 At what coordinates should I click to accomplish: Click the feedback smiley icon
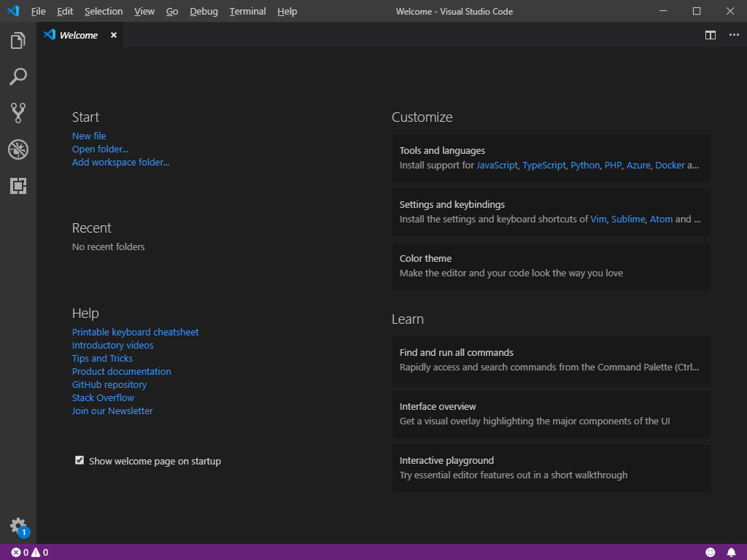point(711,553)
